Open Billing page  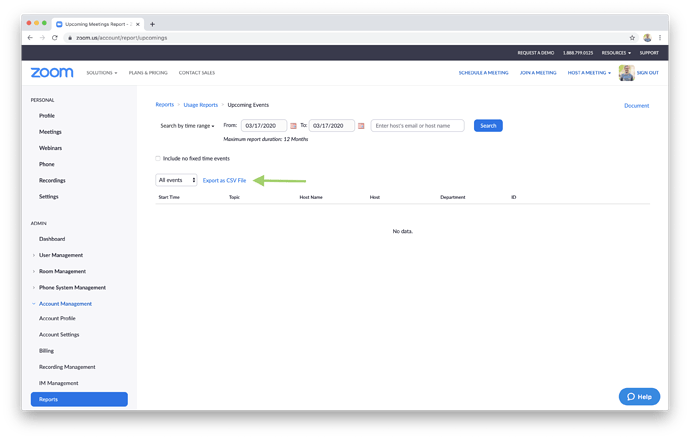46,351
